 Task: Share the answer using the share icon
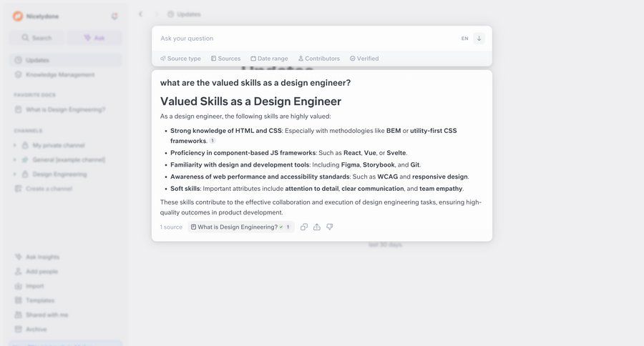[x=317, y=227]
